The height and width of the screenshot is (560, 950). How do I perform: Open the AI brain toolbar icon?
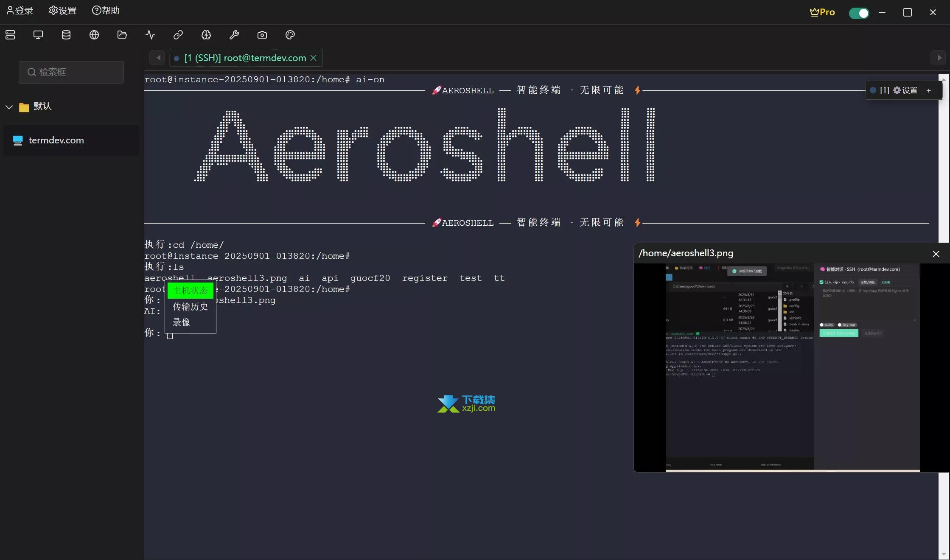[206, 35]
